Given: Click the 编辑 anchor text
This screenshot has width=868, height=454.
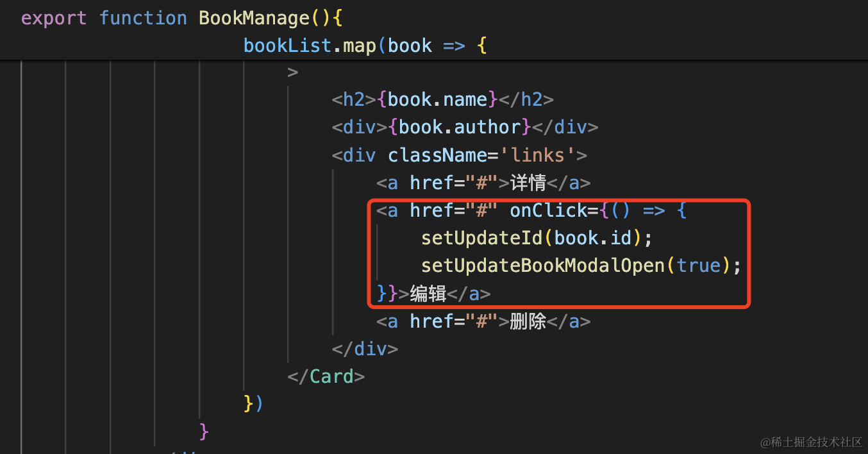Looking at the screenshot, I should [428, 294].
